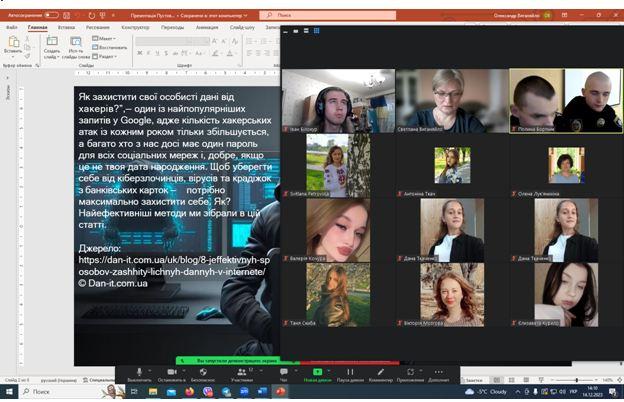Click the user account avatar in PowerPoint
Viewport: 624px width, 402px height.
pos(548,16)
